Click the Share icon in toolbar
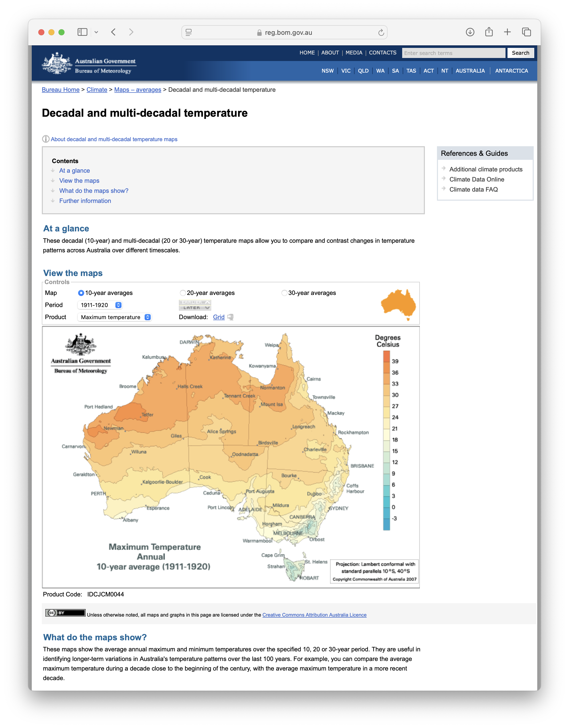Image resolution: width=569 pixels, height=728 pixels. pos(489,32)
